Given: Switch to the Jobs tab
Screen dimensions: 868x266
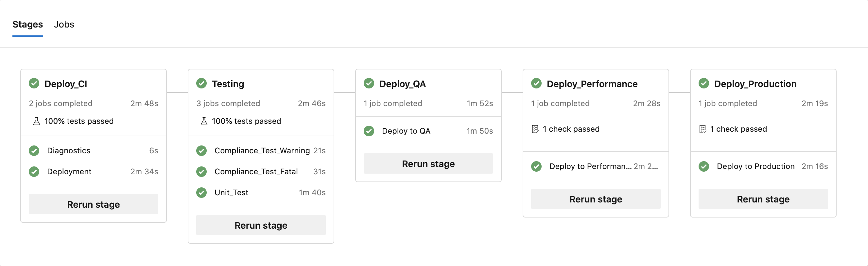Looking at the screenshot, I should coord(64,24).
